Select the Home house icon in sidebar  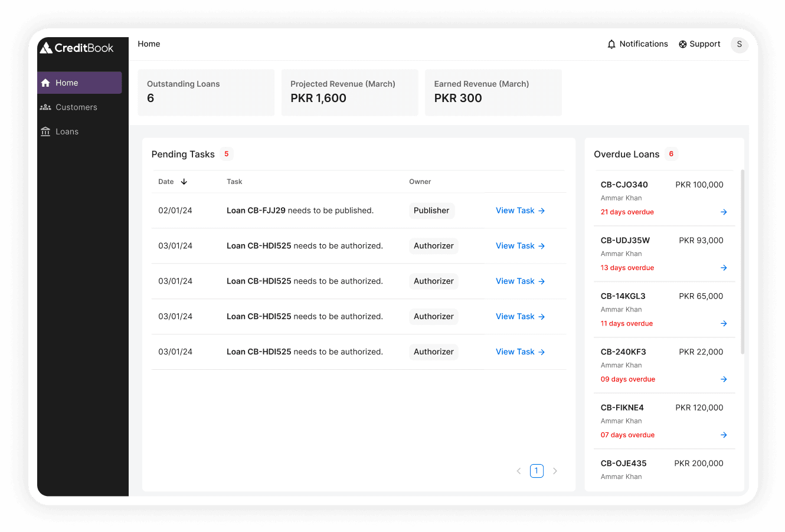45,83
